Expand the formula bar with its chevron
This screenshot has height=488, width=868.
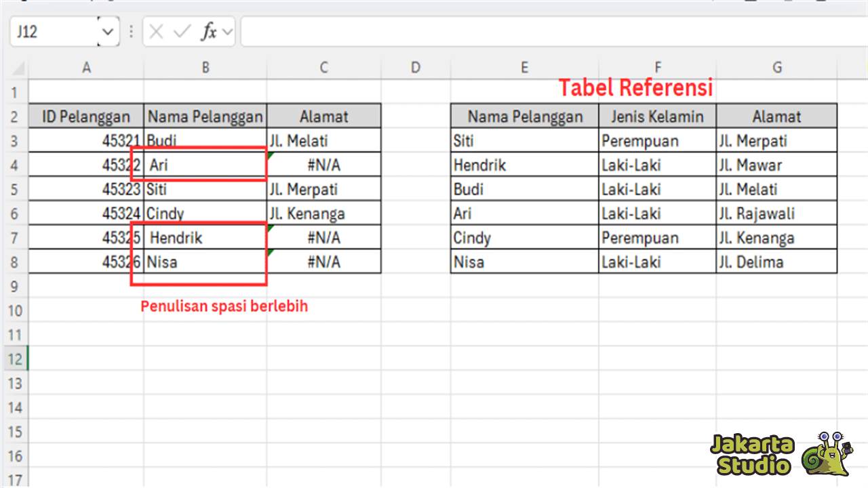[226, 31]
